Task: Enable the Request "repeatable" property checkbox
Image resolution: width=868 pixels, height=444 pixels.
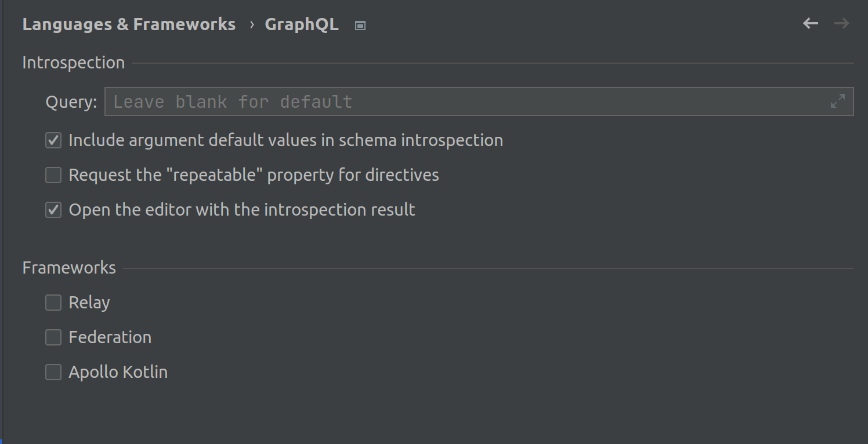Action: (x=53, y=175)
